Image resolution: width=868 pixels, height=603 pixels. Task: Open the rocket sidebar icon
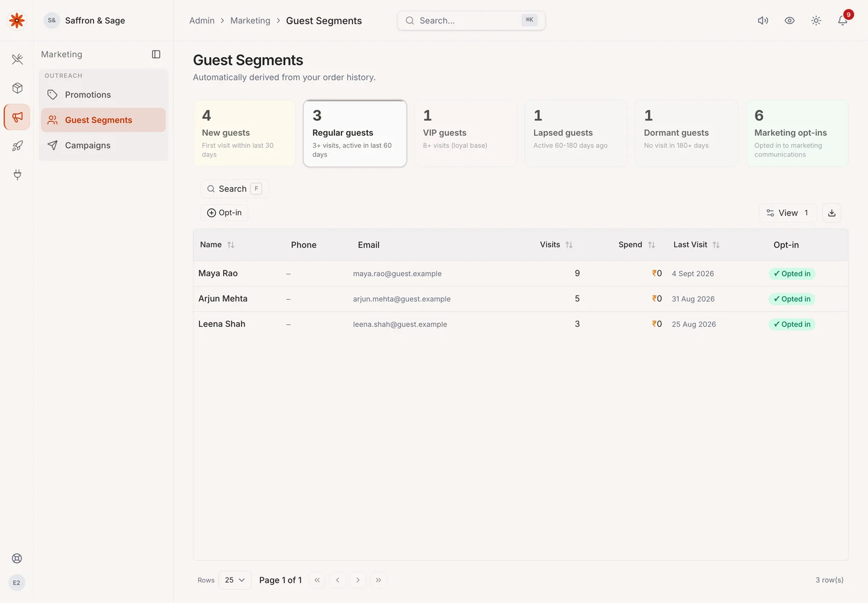[17, 146]
